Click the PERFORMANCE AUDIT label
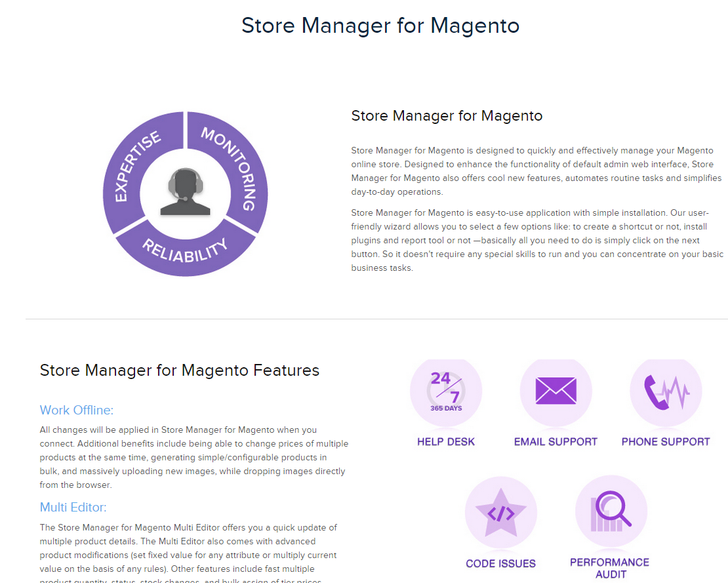Image resolution: width=728 pixels, height=583 pixels. (610, 568)
